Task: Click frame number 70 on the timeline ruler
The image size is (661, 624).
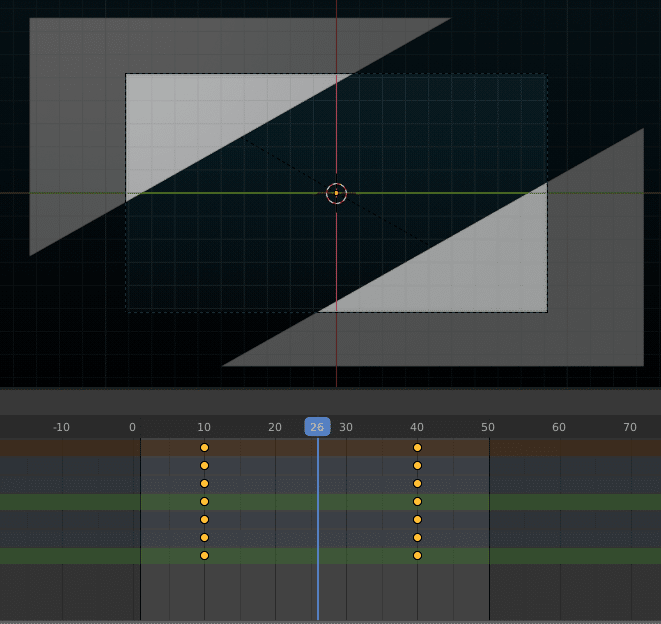Action: 630,427
